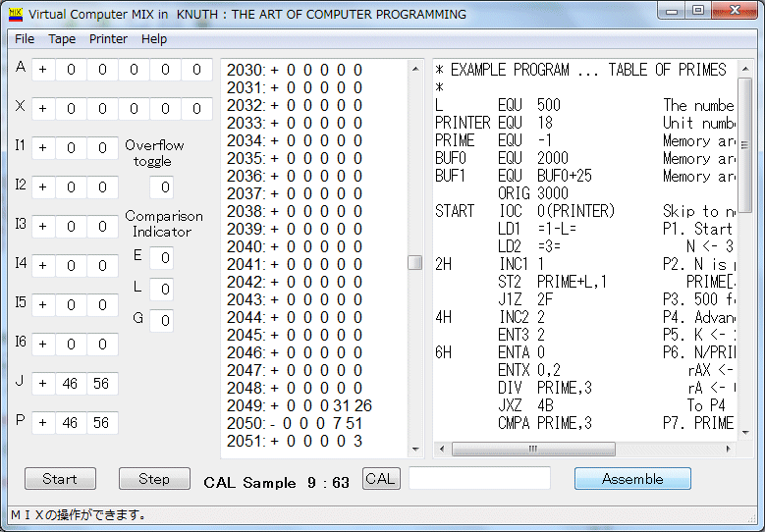Click the Step button
This screenshot has width=765, height=532.
tap(154, 479)
